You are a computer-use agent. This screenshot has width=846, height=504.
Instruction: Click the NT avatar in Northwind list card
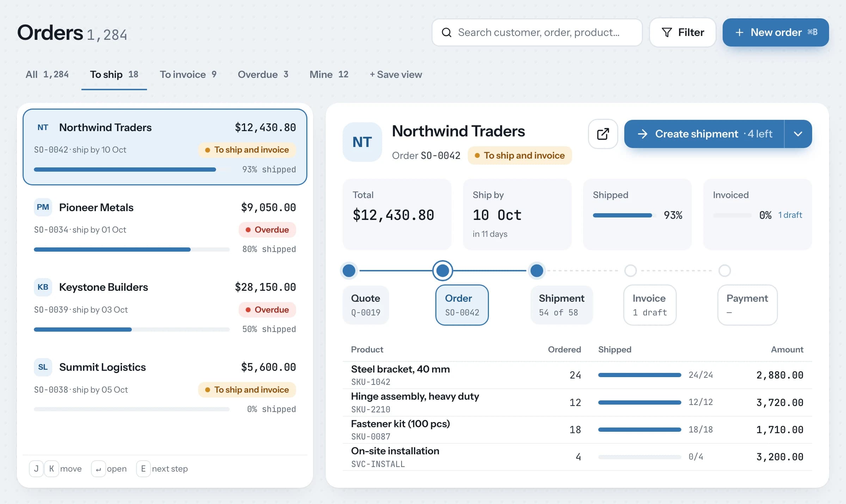point(43,127)
